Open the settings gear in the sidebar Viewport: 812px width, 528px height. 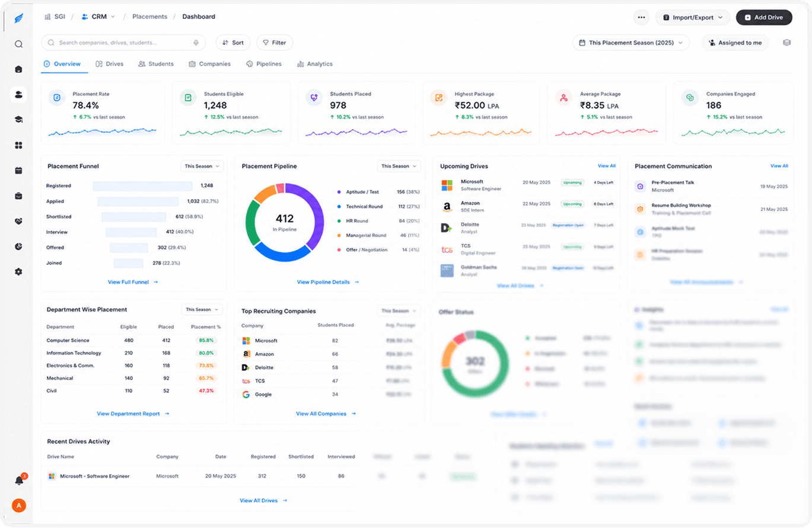[18, 271]
